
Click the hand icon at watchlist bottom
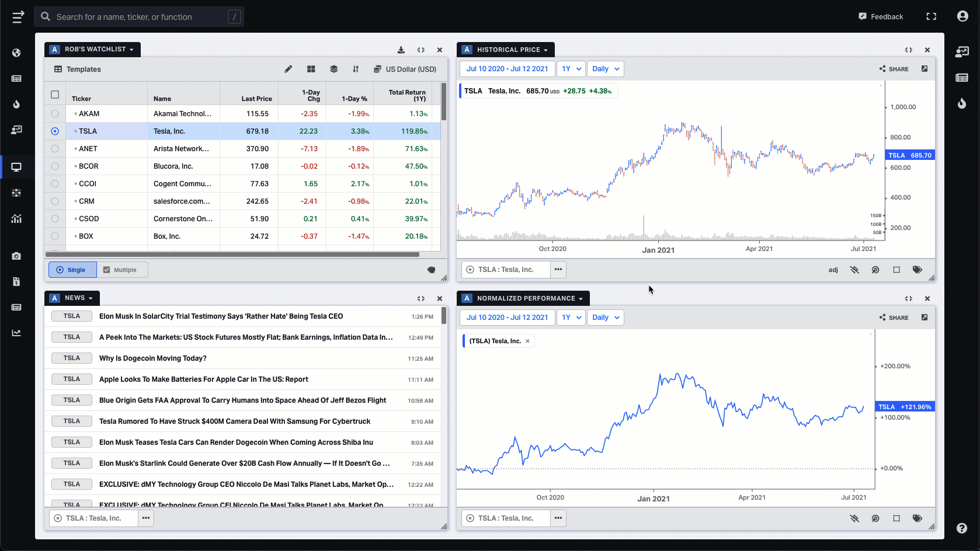point(432,270)
